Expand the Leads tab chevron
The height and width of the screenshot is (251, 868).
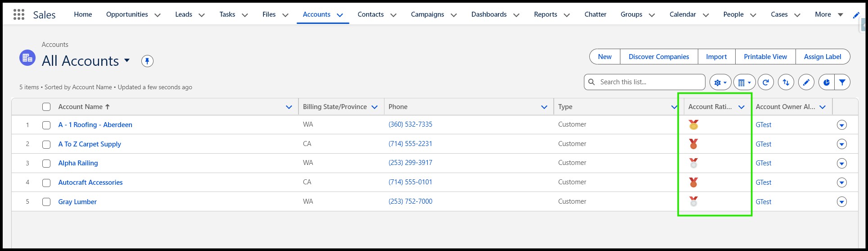(202, 15)
